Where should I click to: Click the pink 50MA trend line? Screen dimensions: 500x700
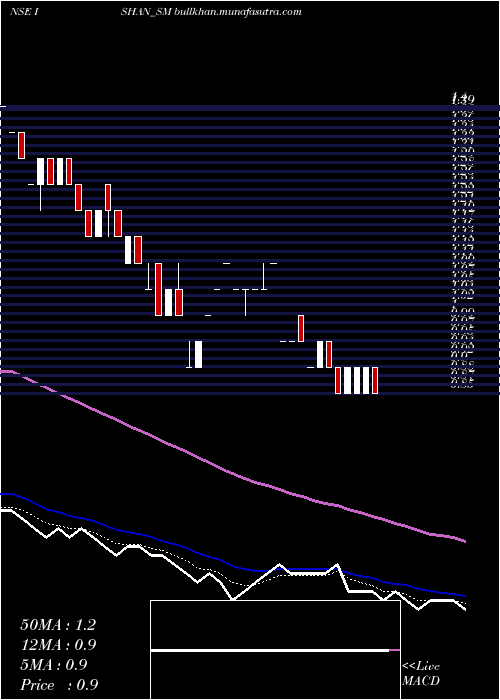tap(232, 473)
